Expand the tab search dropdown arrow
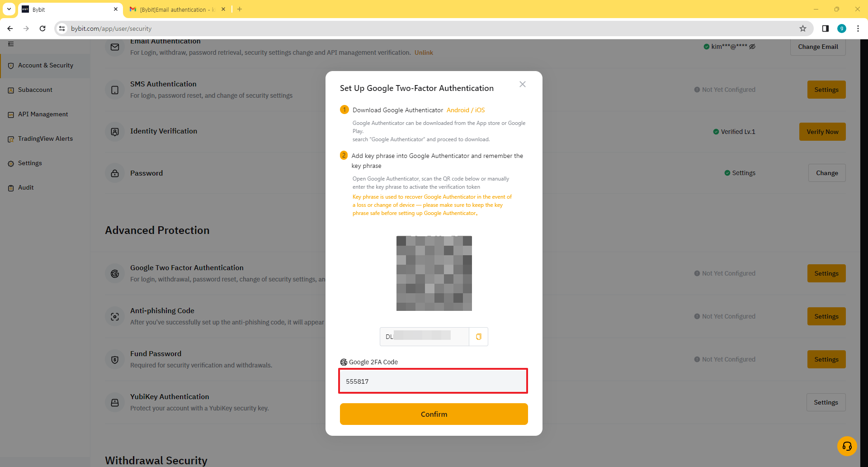The height and width of the screenshot is (467, 868). click(x=9, y=9)
